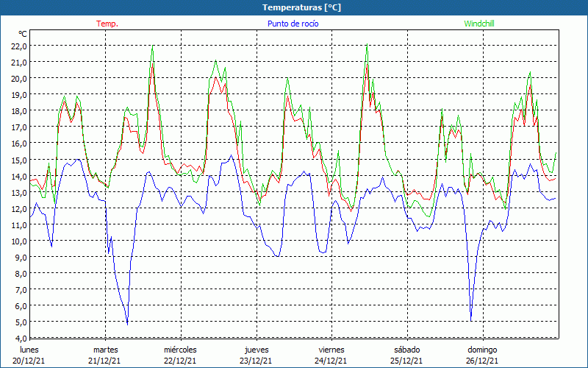Click the '4,0' y-axis value
Viewport: 588px width, 368px height.
point(21,339)
